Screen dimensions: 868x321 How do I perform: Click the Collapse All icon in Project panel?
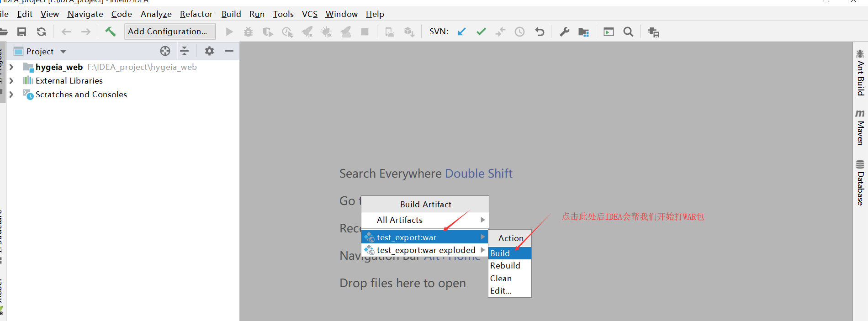click(185, 51)
